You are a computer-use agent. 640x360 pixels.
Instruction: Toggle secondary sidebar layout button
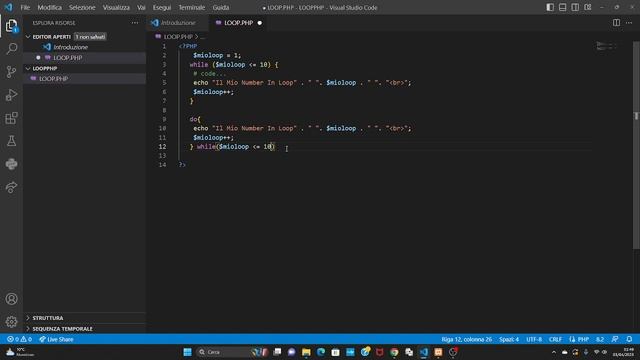coord(575,7)
